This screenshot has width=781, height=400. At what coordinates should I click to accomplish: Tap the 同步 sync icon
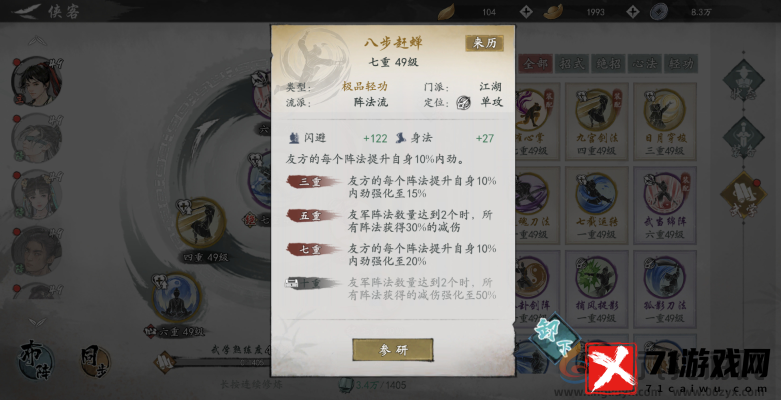95,361
